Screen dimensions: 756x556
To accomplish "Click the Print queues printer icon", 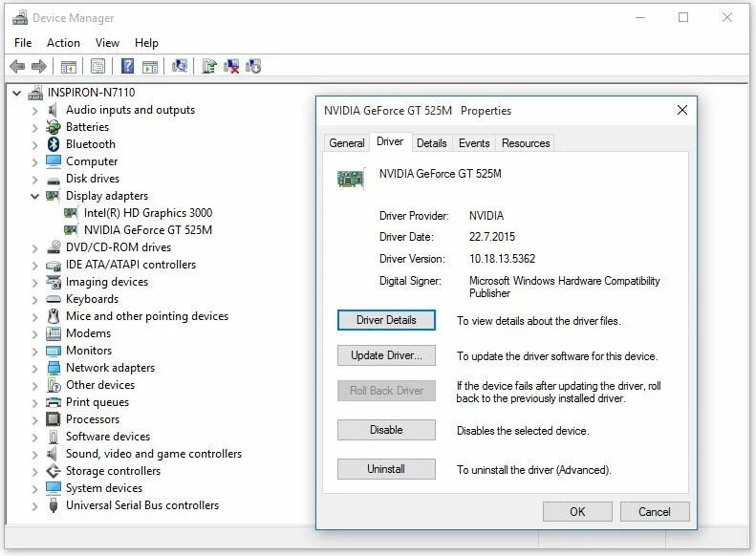I will pyautogui.click(x=53, y=402).
